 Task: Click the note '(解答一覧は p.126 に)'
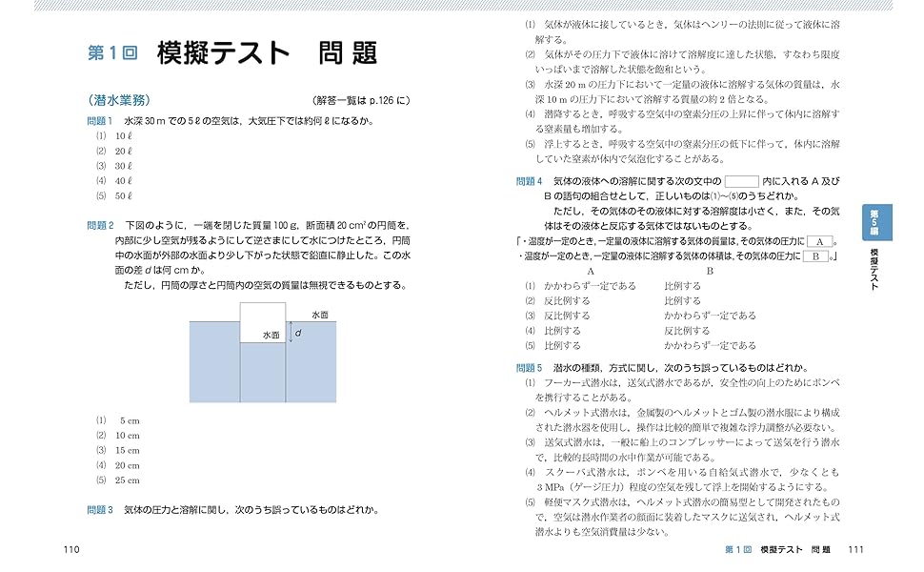361,100
